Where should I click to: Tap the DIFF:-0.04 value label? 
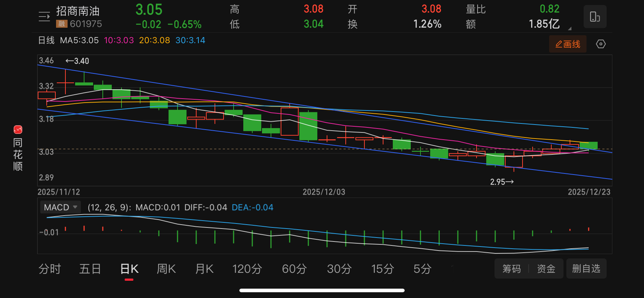[x=206, y=207]
